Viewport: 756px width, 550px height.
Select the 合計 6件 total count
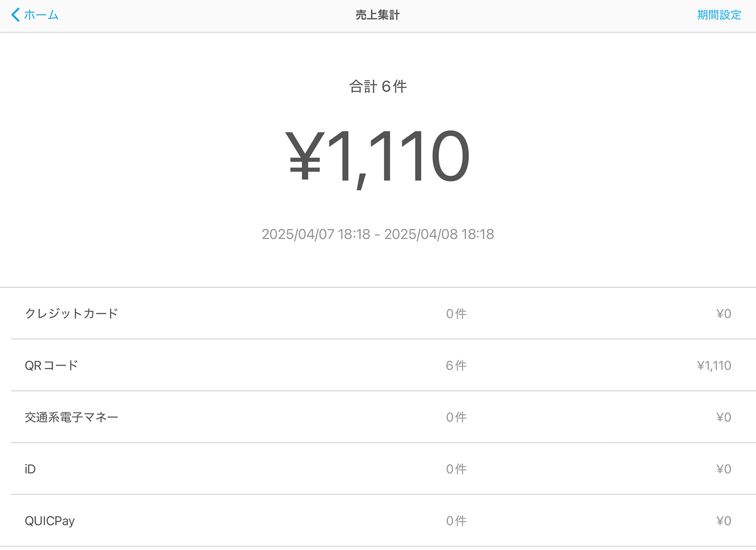point(378,87)
